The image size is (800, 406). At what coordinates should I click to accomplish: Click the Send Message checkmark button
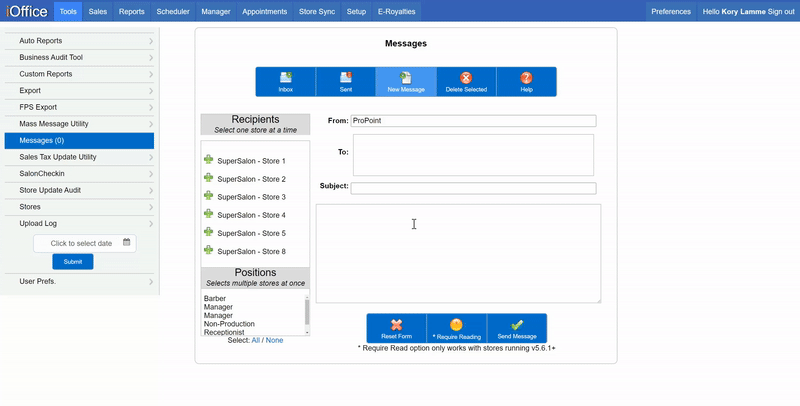(517, 328)
